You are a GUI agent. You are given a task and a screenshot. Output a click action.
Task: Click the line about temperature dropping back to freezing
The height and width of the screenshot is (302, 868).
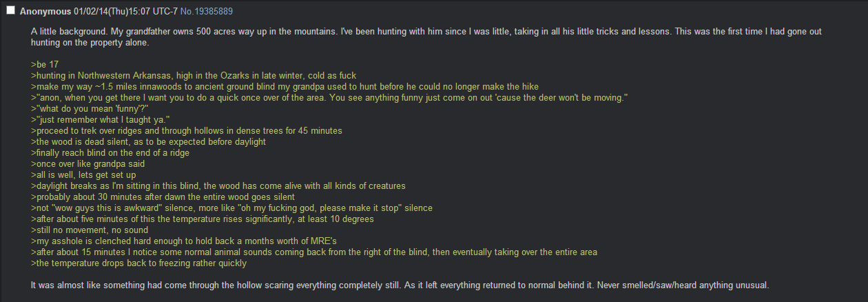138,263
